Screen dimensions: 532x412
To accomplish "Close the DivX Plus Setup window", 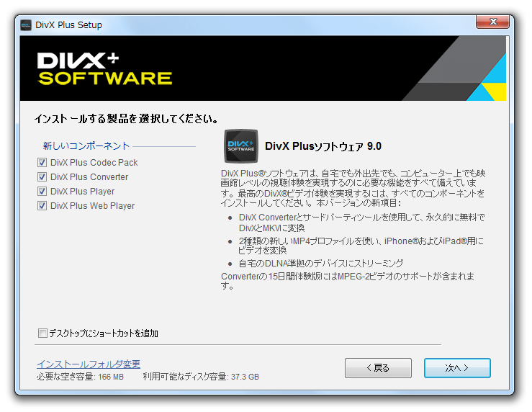I will tap(492, 22).
